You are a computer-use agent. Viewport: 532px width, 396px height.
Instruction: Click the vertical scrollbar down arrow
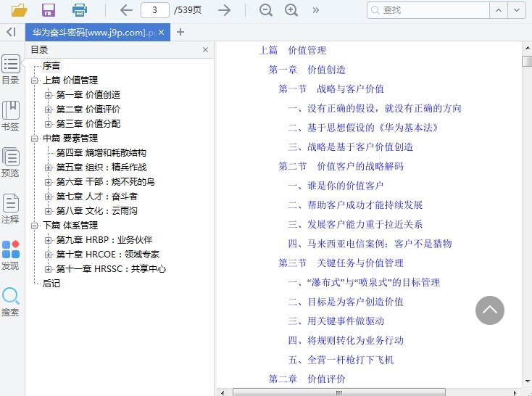[x=527, y=381]
